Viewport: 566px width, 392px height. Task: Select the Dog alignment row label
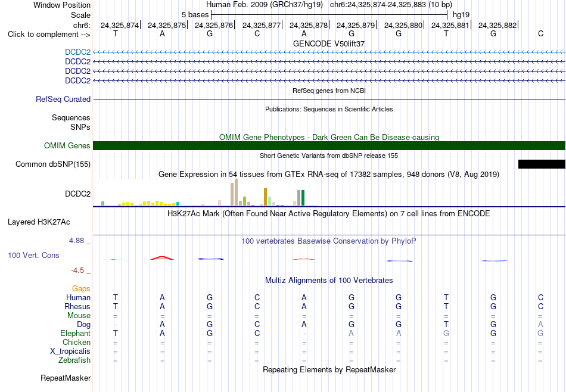point(84,325)
